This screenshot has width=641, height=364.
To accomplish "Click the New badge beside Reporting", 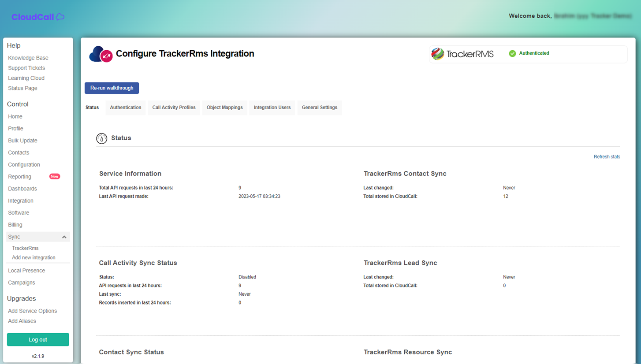I will pyautogui.click(x=55, y=176).
